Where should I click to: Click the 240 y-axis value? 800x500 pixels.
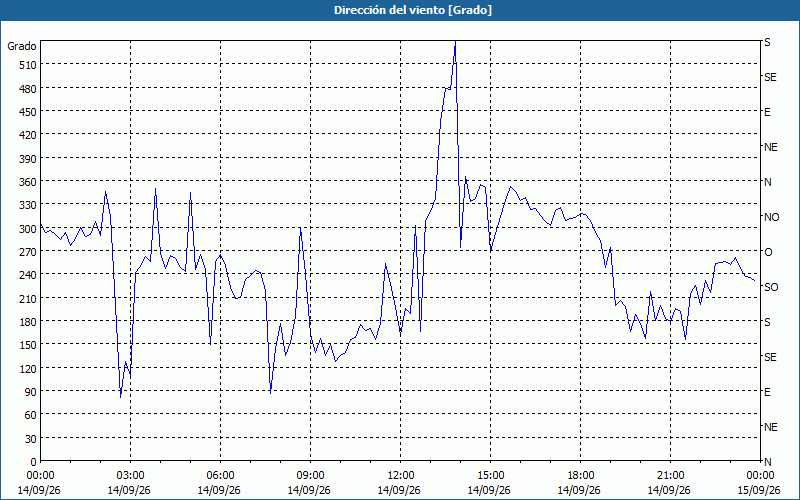pos(28,276)
